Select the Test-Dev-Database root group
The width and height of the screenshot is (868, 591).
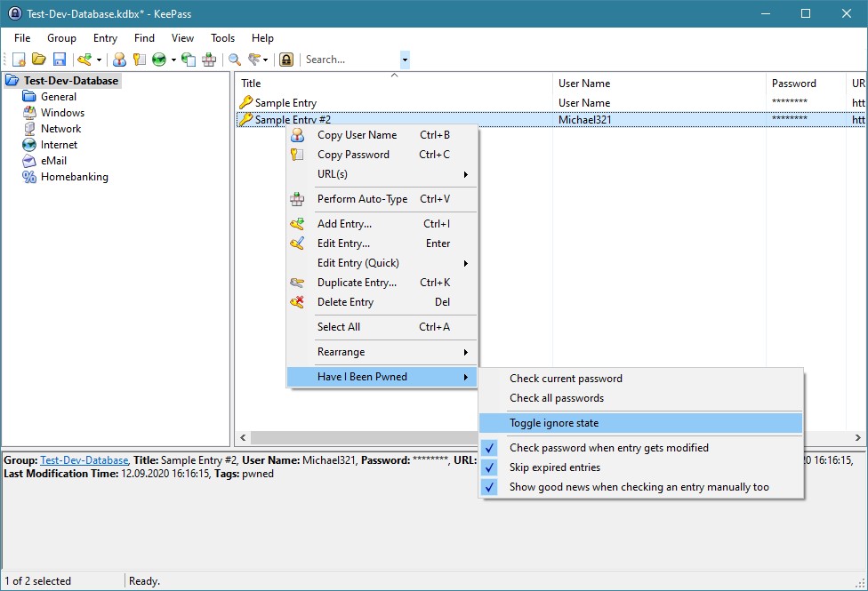point(70,81)
